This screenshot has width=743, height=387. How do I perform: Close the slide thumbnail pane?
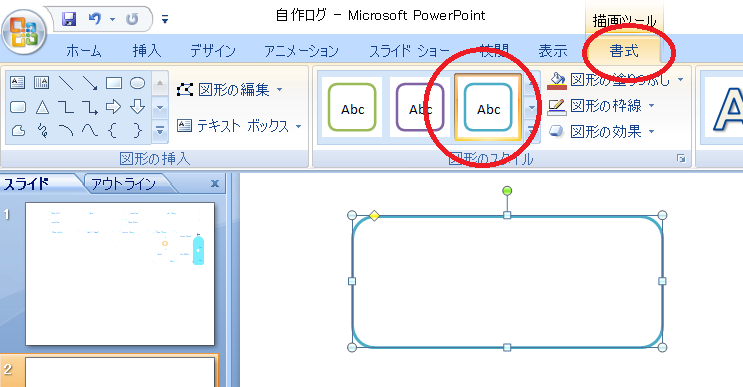[x=215, y=183]
